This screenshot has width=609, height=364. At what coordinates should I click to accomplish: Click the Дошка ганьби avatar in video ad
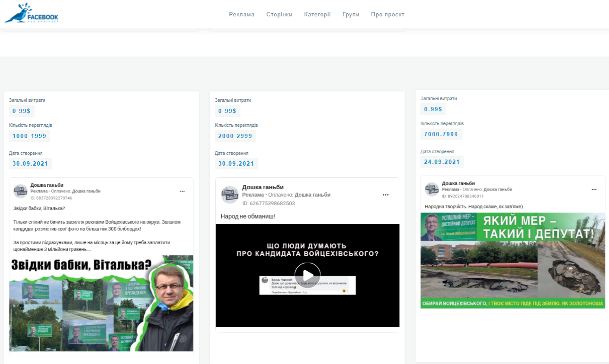pyautogui.click(x=229, y=195)
